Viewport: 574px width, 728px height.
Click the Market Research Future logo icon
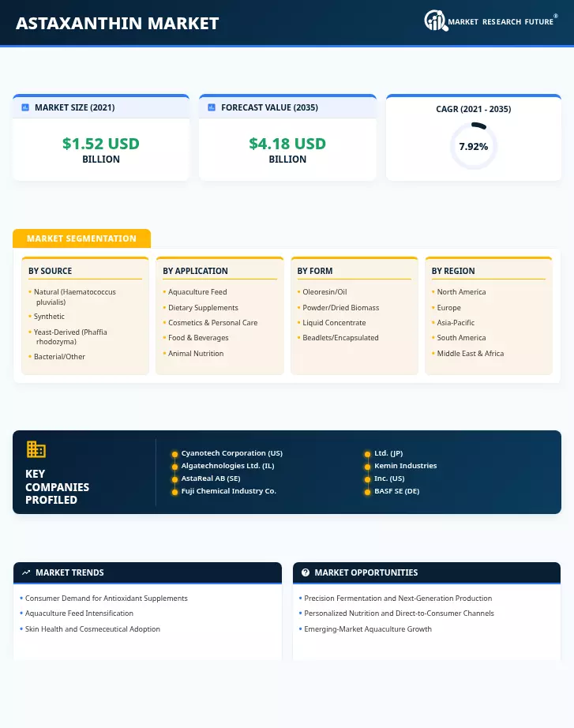click(436, 21)
